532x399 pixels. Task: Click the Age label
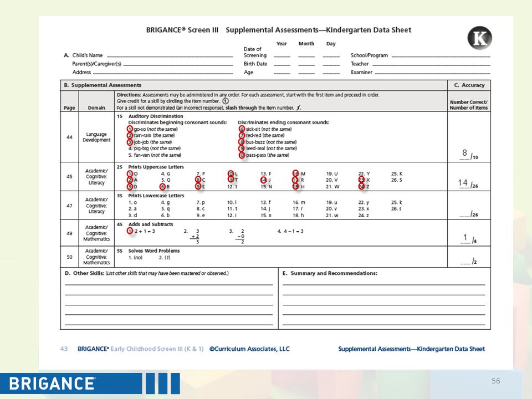point(248,72)
